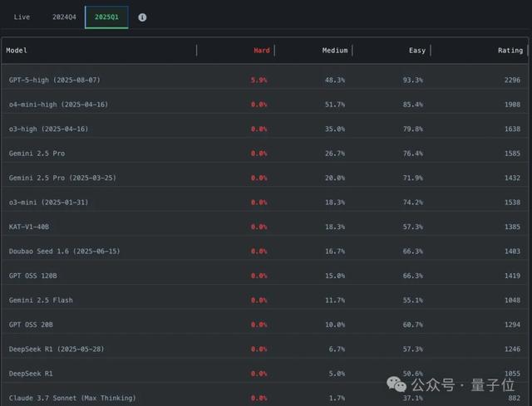Image resolution: width=532 pixels, height=406 pixels.
Task: Click the 1585 rating value
Action: (512, 153)
